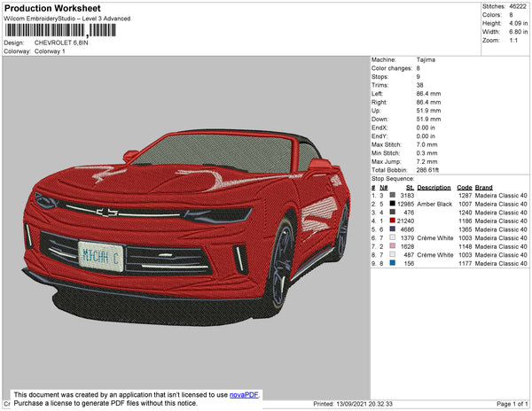
Task: Click the Machine value Tajima
Action: pyautogui.click(x=426, y=59)
